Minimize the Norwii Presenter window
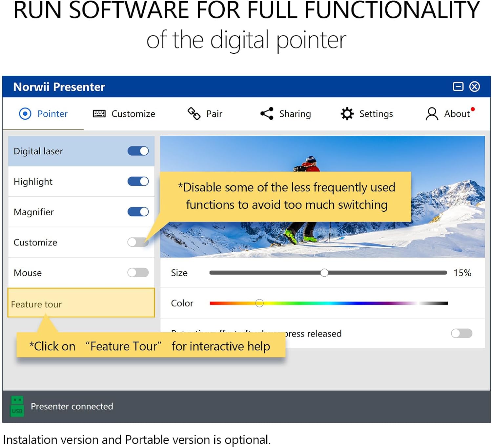 (x=458, y=87)
